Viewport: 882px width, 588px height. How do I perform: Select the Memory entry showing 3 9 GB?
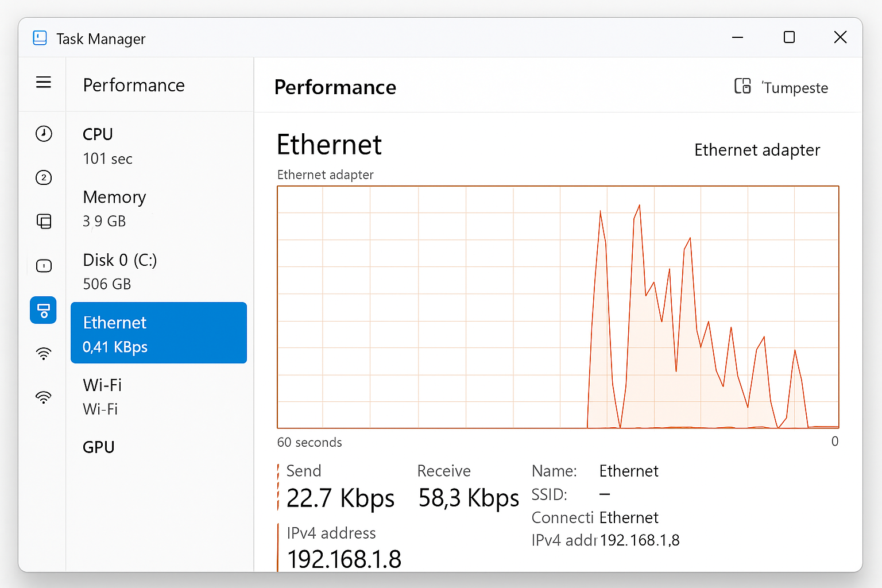pyautogui.click(x=115, y=208)
